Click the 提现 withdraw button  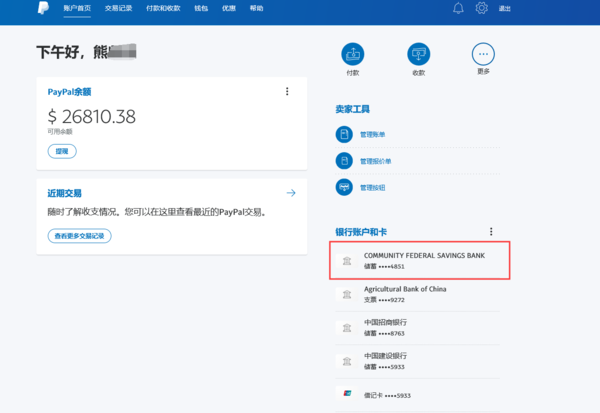[x=62, y=151]
